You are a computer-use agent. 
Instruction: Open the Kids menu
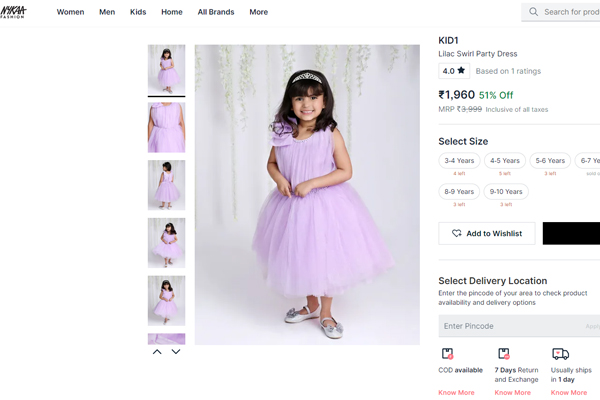pos(138,12)
